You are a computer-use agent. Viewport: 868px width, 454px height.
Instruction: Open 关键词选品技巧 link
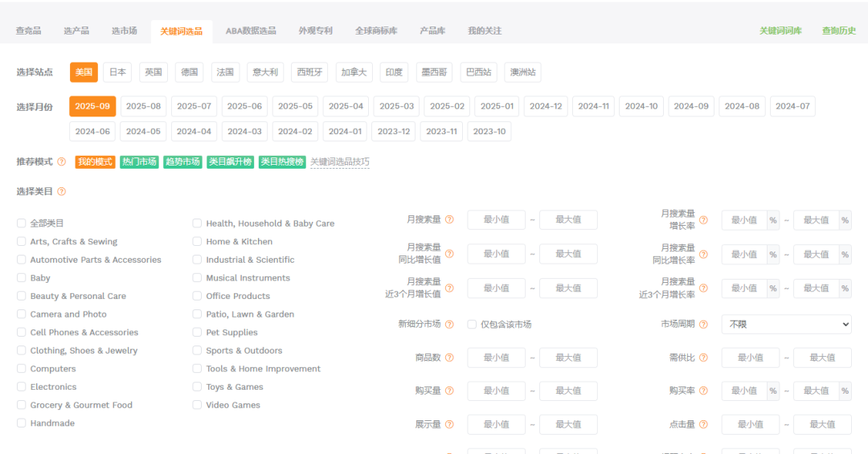point(340,162)
